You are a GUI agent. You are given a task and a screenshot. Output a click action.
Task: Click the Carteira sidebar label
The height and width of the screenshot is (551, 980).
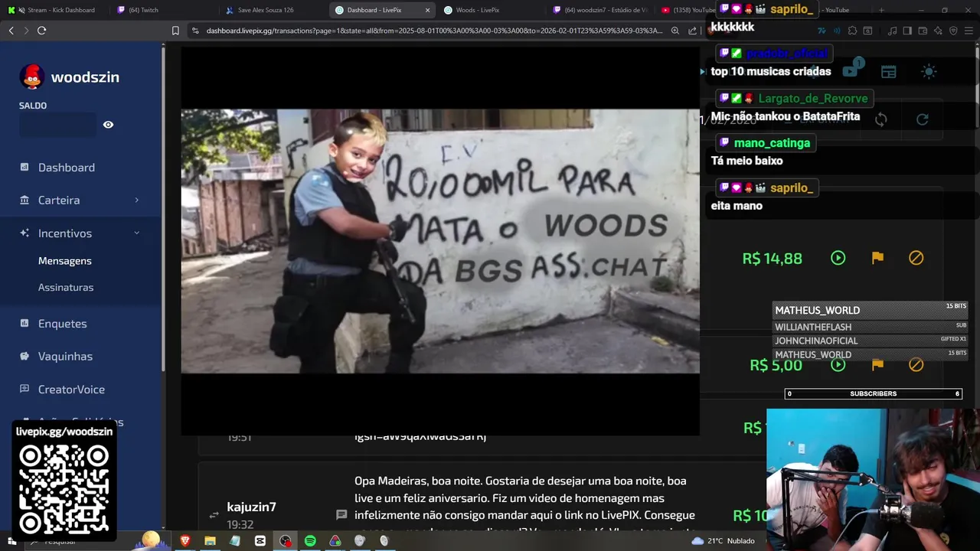tap(59, 200)
